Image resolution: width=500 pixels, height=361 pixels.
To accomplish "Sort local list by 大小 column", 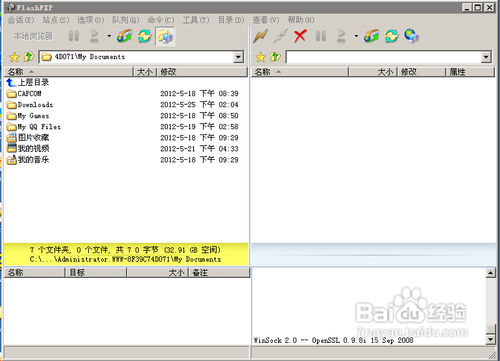I will (145, 72).
